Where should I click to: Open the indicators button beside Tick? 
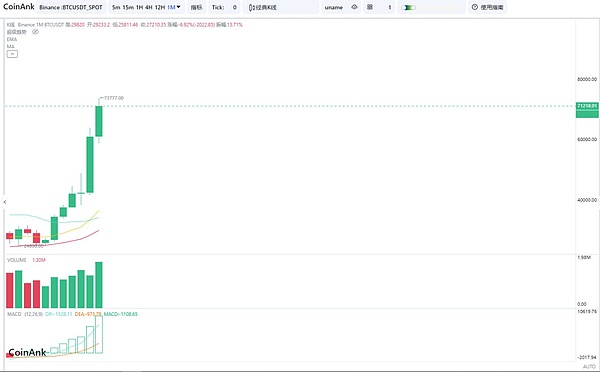[x=197, y=7]
